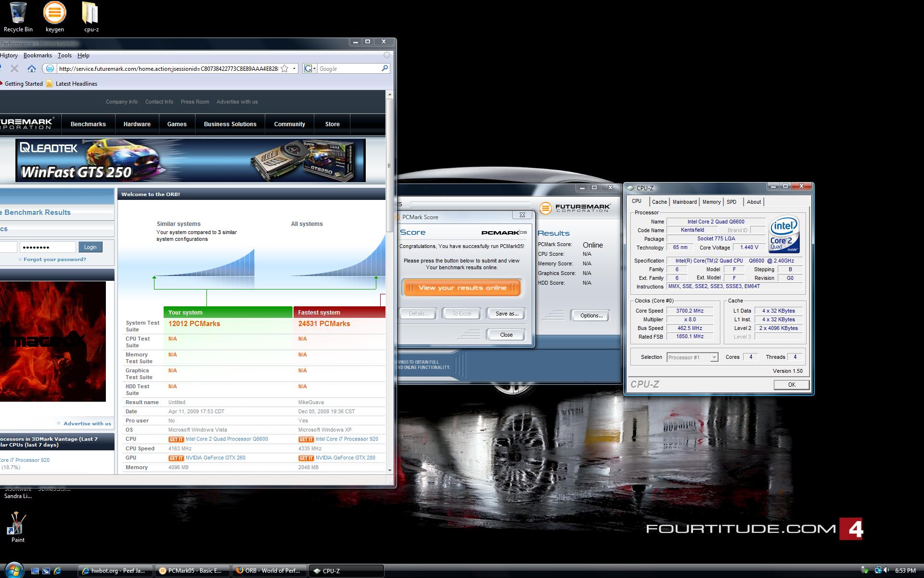Click the Save as... button in PCMark Score
Image resolution: width=924 pixels, height=578 pixels.
[507, 314]
